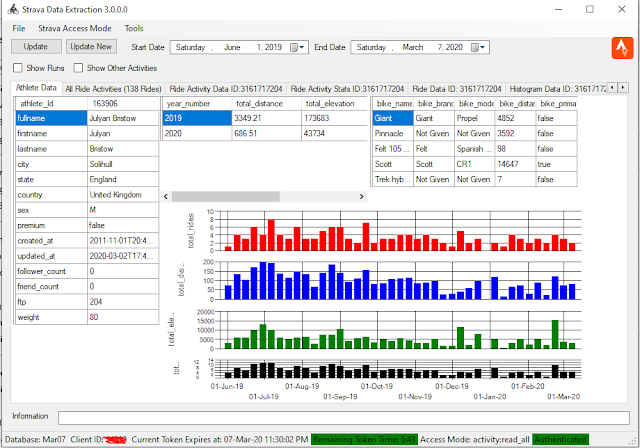This screenshot has height=448, width=640.
Task: Click the orange Strava logo icon
Action: click(622, 48)
